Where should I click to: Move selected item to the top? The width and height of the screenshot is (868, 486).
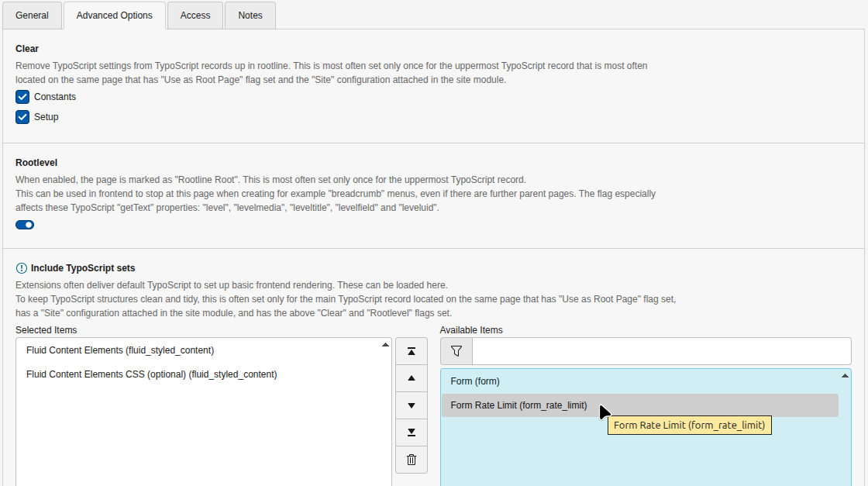coord(411,351)
